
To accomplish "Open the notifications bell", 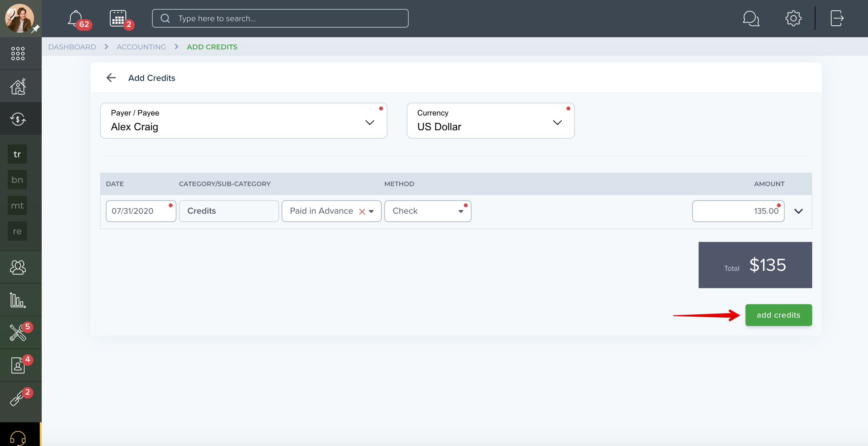I will 75,18.
